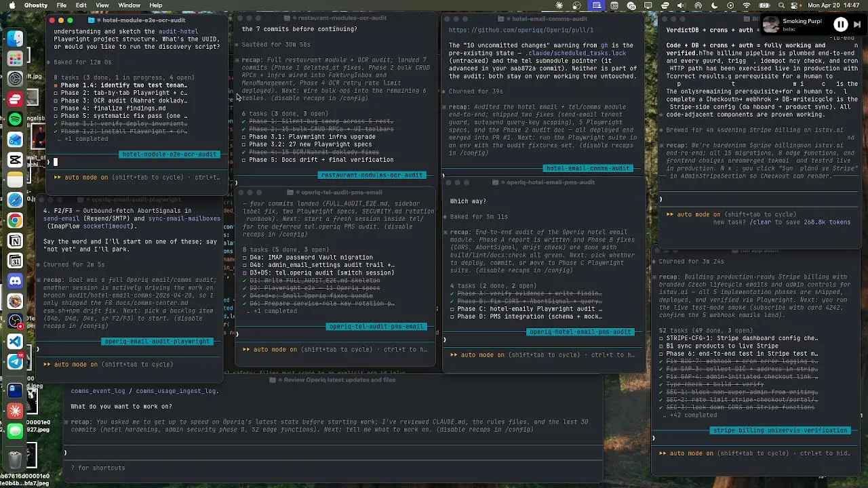Click the 'stripe-billing uniservis verification' teal label

pos(780,430)
